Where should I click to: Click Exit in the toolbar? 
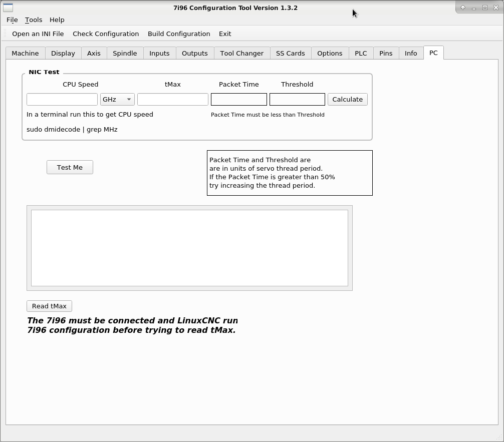(225, 34)
